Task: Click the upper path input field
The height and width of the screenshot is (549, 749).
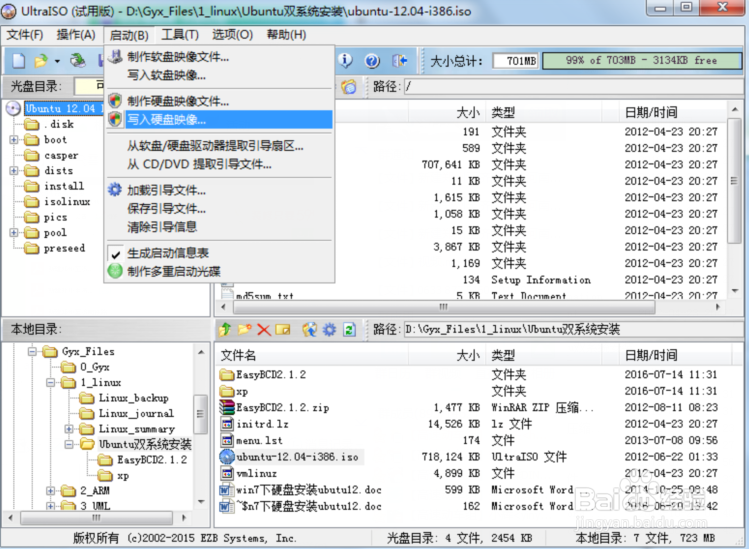Action: [x=573, y=86]
